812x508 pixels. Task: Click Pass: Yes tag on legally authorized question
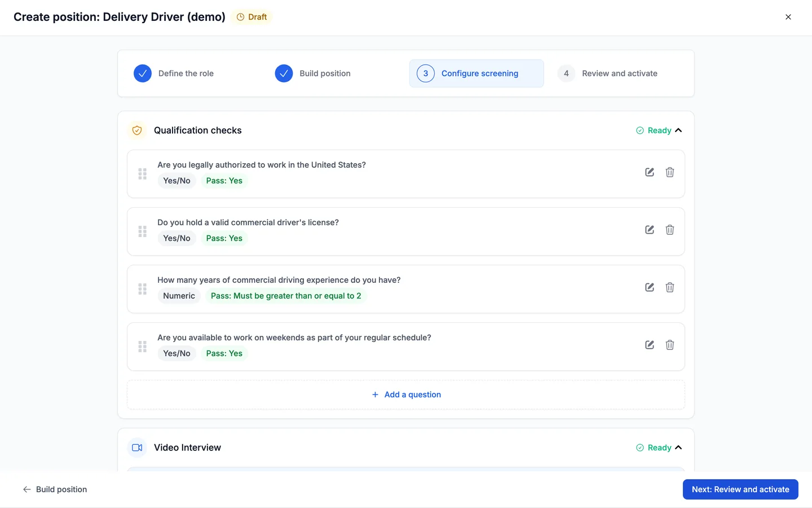[x=224, y=181]
